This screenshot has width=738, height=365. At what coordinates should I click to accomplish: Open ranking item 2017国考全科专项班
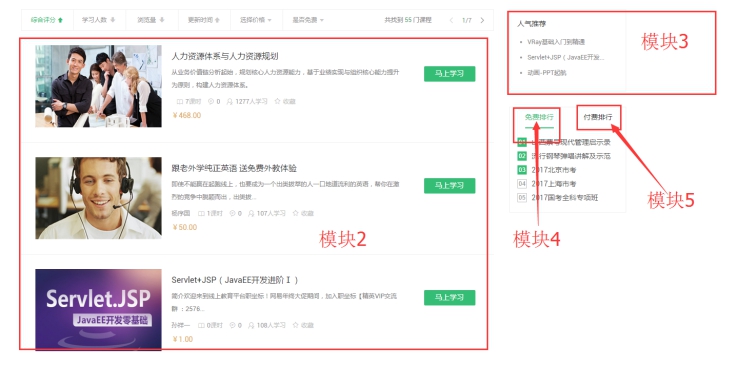565,198
